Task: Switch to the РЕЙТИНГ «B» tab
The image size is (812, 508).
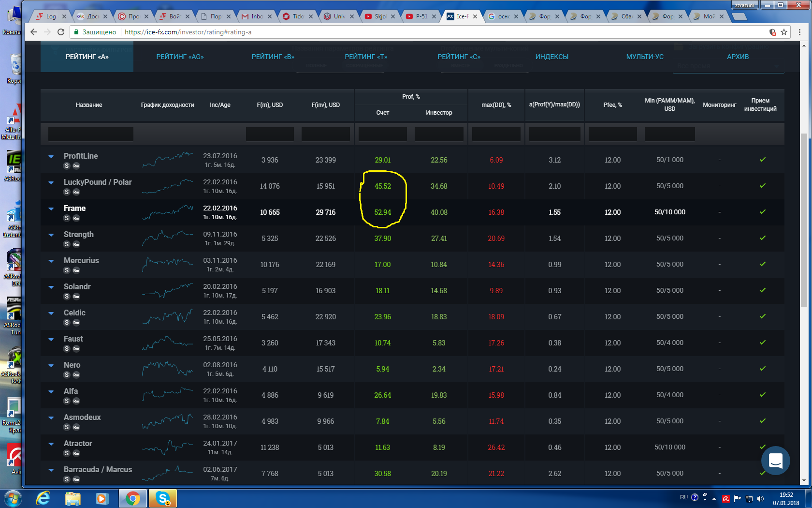Action: 273,57
